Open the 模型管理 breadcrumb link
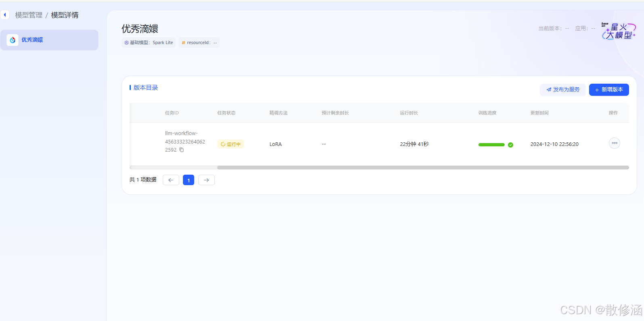Screen dimensions: 644x321 (29, 15)
